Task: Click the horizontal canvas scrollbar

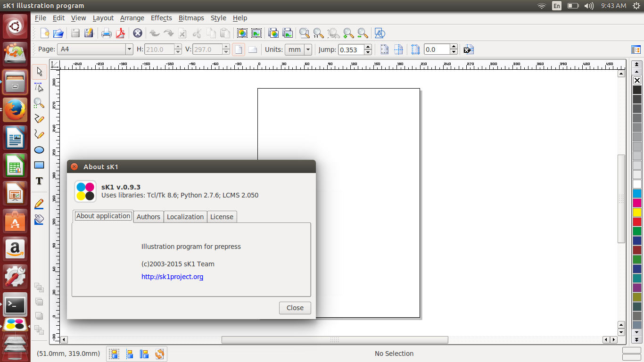Action: 335,339
